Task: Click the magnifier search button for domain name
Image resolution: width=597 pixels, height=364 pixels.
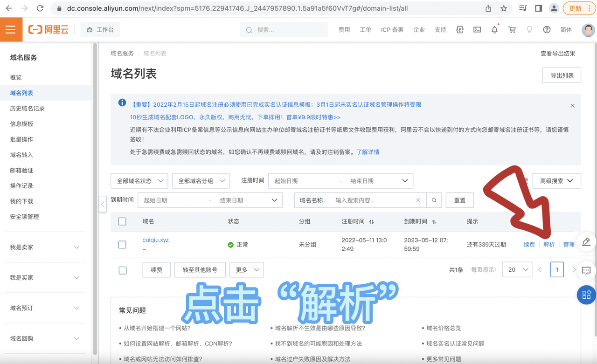Action: pyautogui.click(x=434, y=200)
